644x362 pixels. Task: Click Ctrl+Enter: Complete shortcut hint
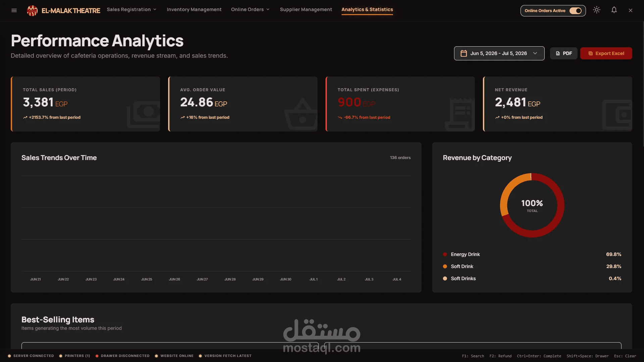click(x=539, y=356)
